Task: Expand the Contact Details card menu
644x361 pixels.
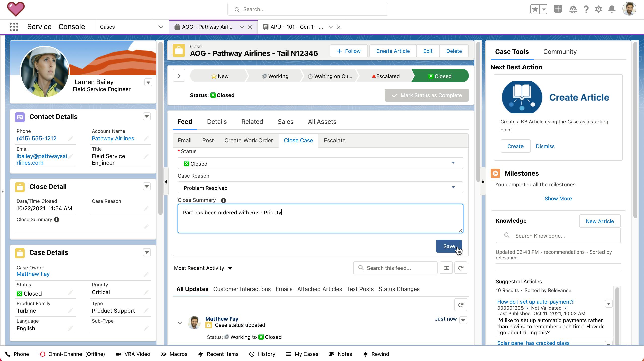Action: (147, 117)
